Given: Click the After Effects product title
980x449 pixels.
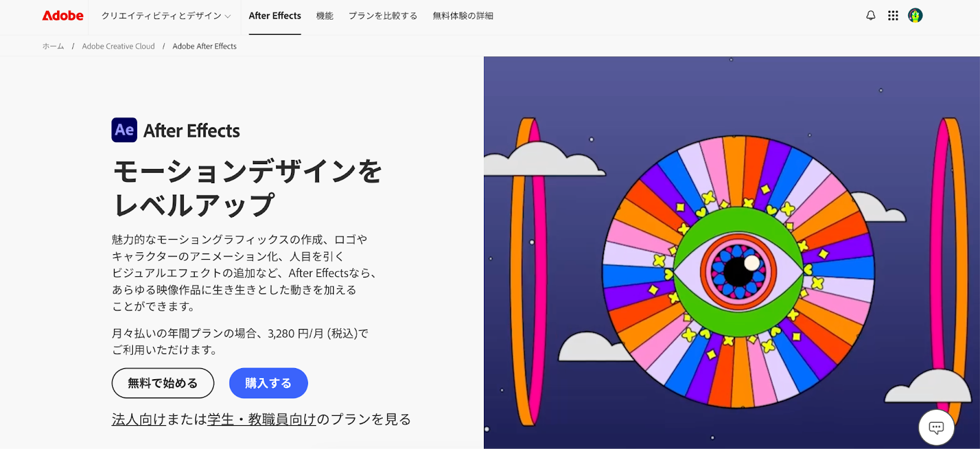Looking at the screenshot, I should (192, 130).
